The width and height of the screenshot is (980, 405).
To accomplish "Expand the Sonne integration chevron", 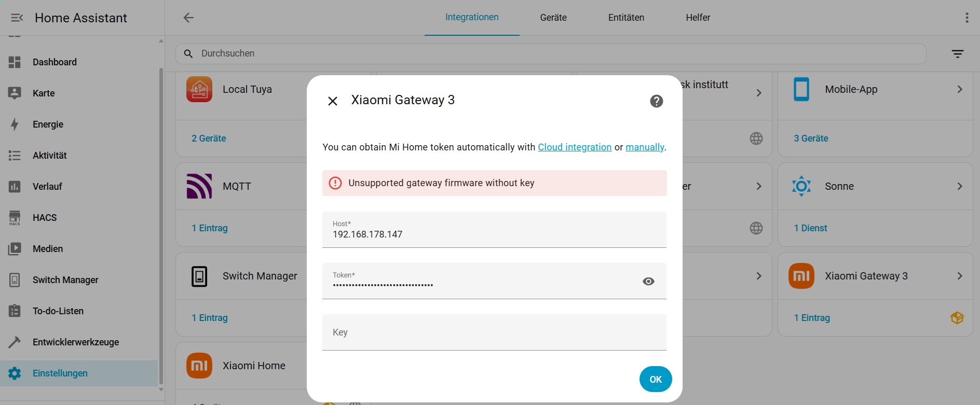I will pyautogui.click(x=960, y=186).
